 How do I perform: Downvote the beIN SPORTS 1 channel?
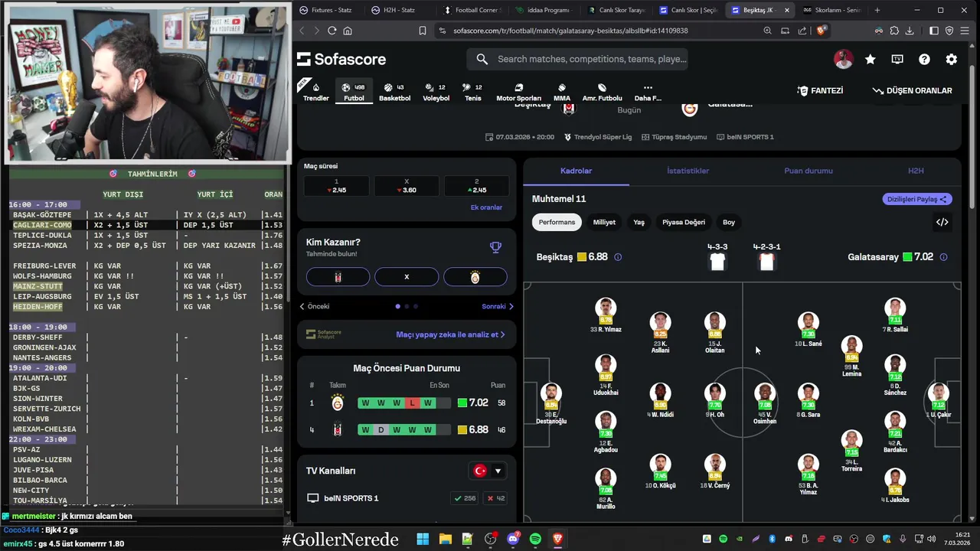496,498
